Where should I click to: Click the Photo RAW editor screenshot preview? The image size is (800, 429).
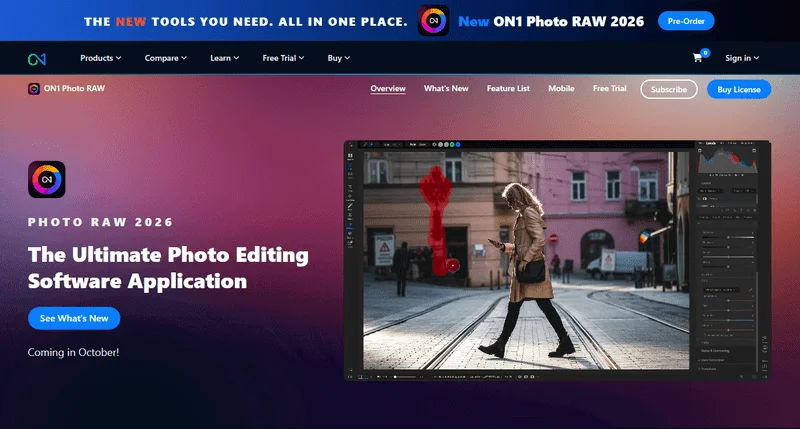click(556, 260)
